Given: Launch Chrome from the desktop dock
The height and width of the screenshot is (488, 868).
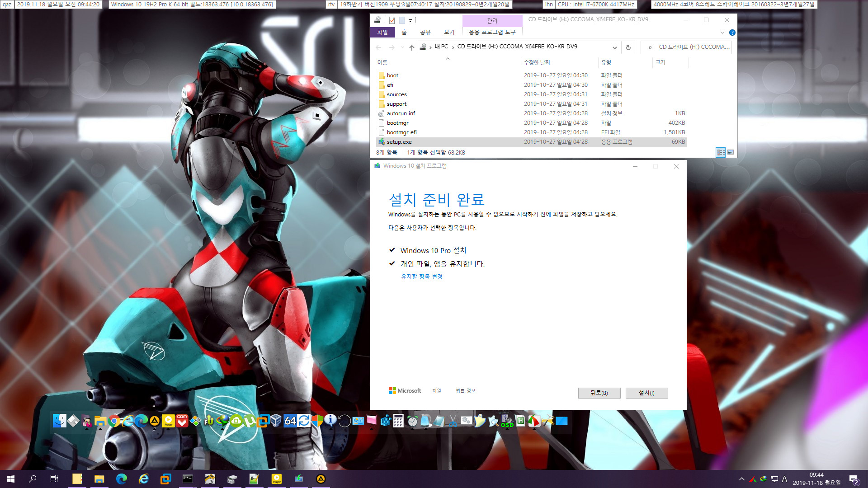Looking at the screenshot, I should [x=114, y=421].
